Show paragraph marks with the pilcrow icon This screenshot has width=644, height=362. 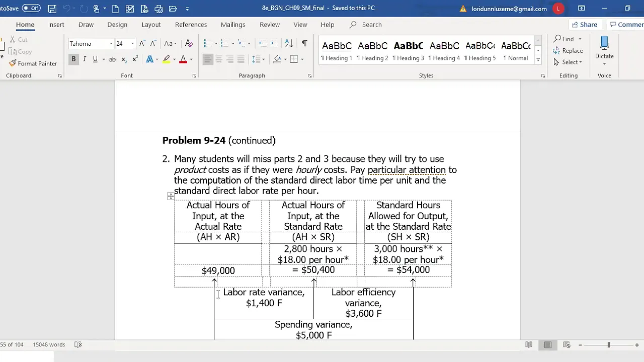click(304, 44)
